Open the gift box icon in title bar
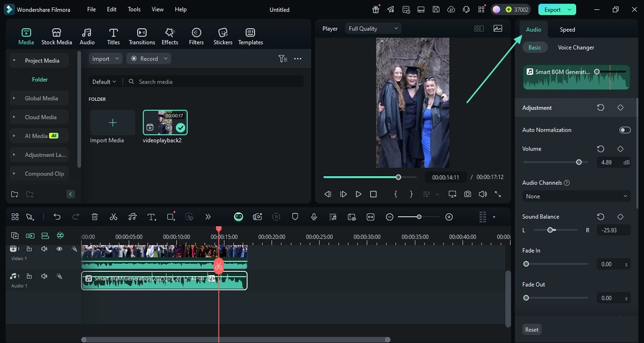The image size is (644, 343). (376, 9)
